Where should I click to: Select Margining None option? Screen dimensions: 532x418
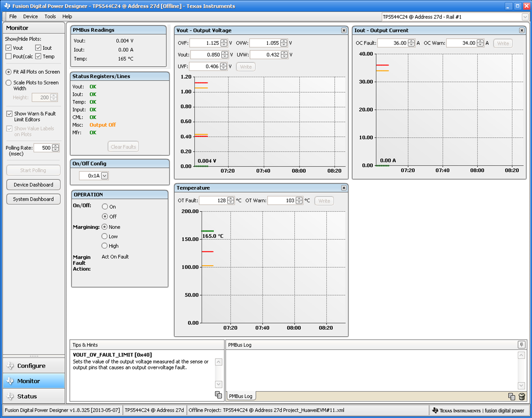(x=104, y=227)
